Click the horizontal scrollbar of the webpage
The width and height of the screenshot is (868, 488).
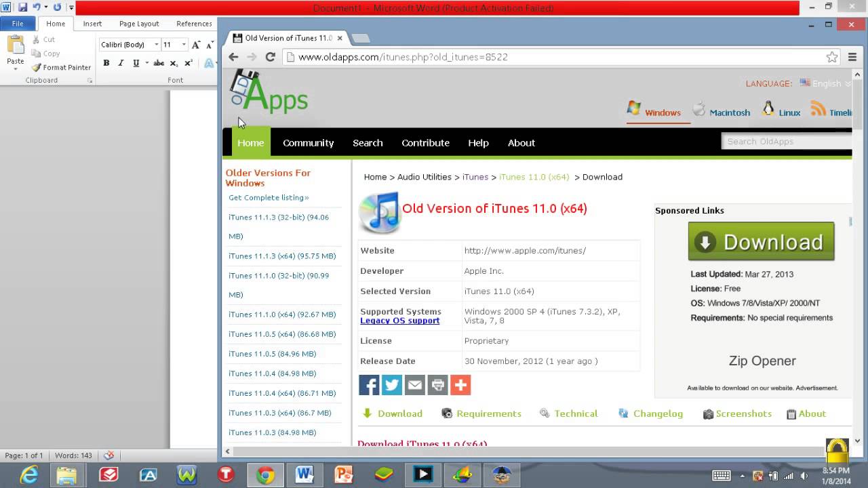click(529, 451)
